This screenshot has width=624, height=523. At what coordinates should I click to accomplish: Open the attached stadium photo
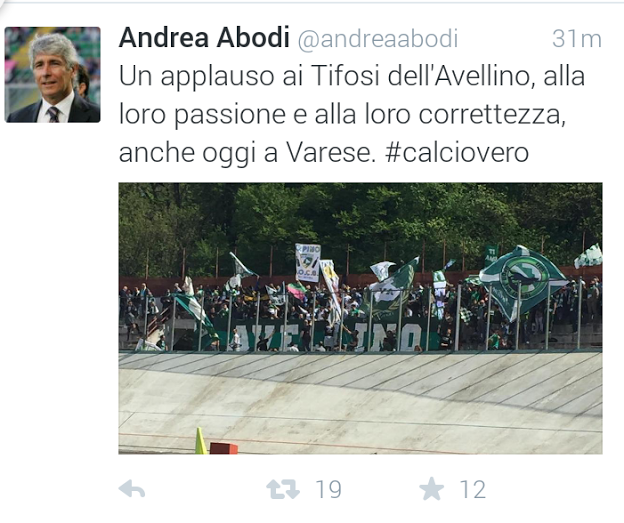coord(361,318)
